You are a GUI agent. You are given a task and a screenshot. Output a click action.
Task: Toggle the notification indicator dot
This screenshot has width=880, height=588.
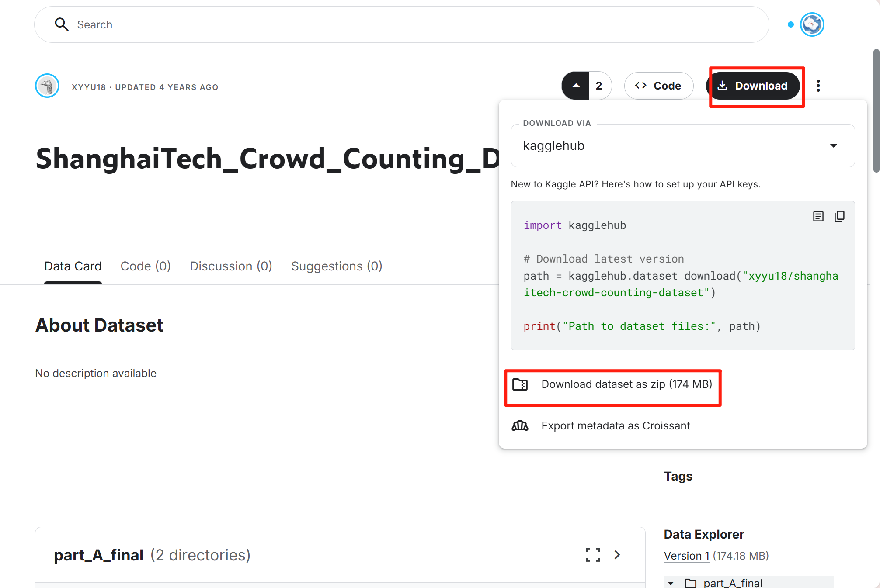[790, 25]
